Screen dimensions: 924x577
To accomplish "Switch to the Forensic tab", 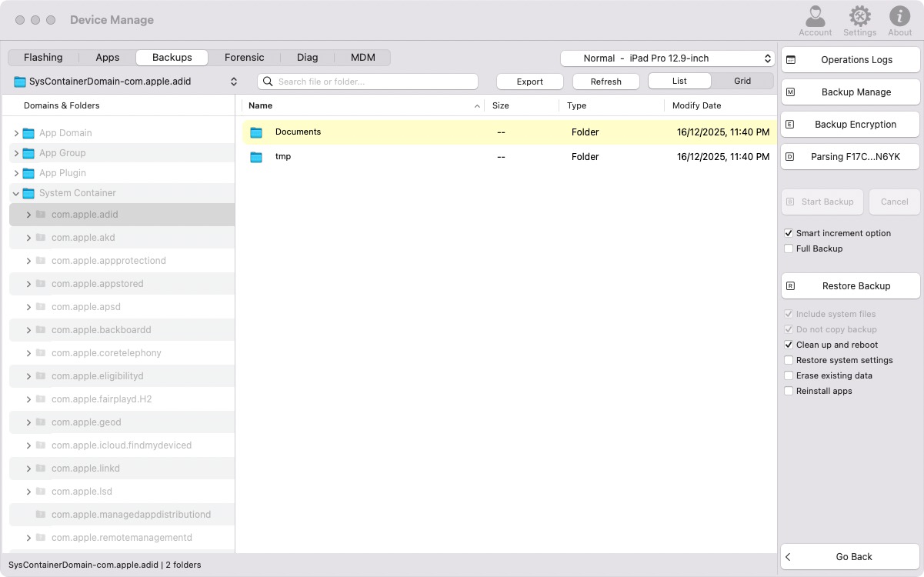I will [x=244, y=58].
